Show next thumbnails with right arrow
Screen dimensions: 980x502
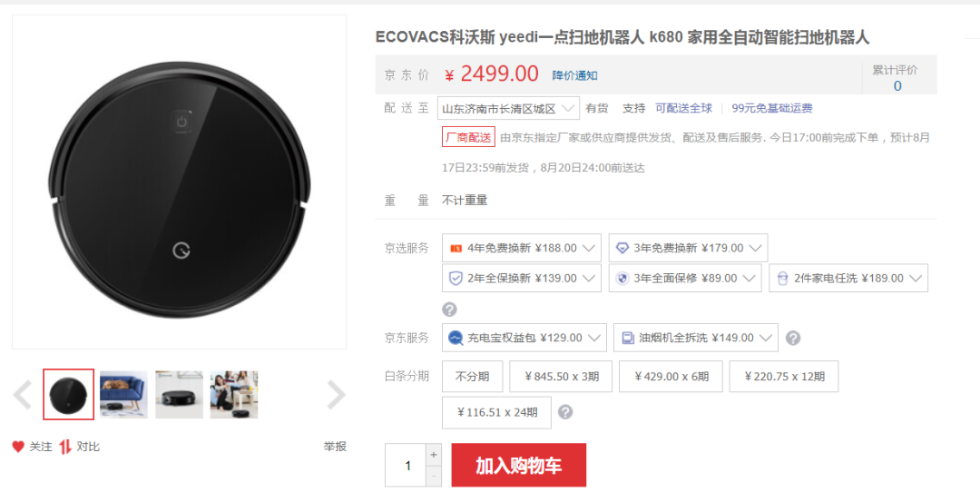[337, 395]
